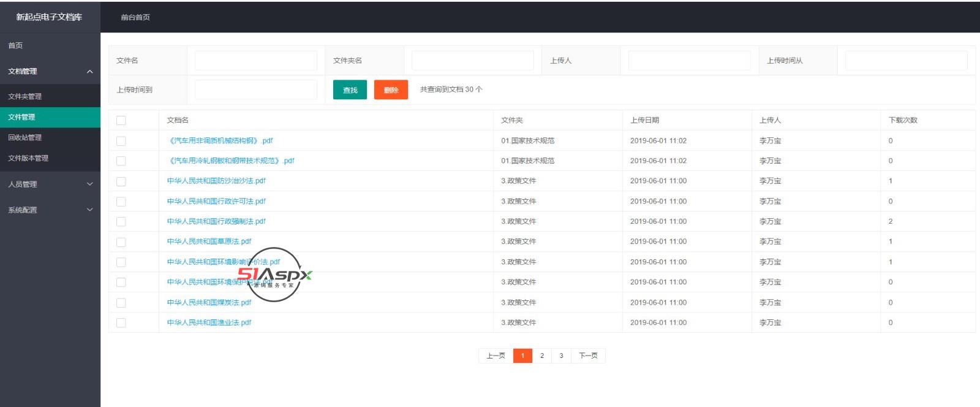The height and width of the screenshot is (407, 980).
Task: Check the row for 防沙治沙法 pdf
Action: click(x=121, y=181)
